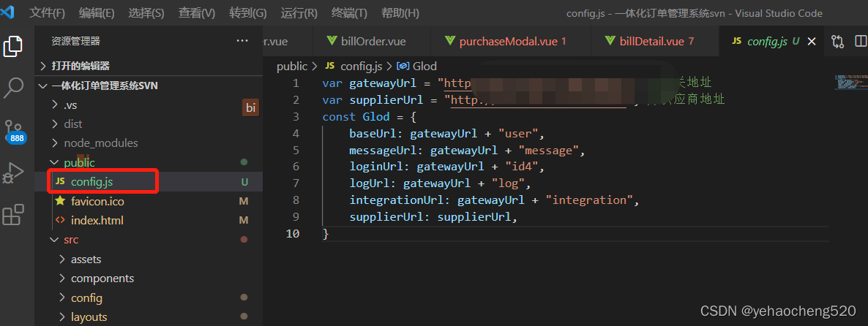Click the JS icon of config.js tab
868x326 pixels.
click(x=737, y=41)
